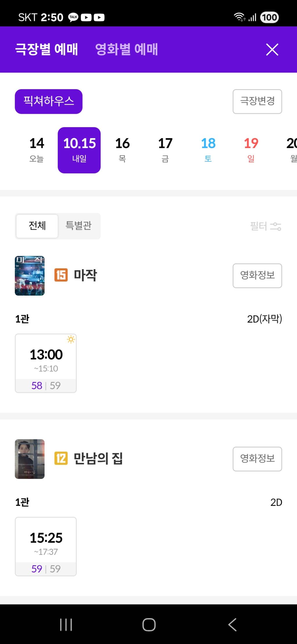Select the 15:25 만남의 집 showtime
Screen dimensions: 297x644
tap(46, 546)
